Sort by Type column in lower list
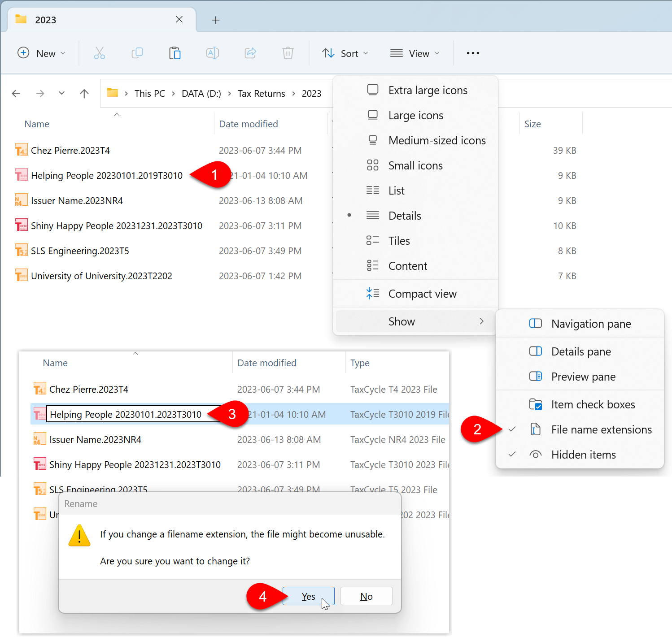 pyautogui.click(x=360, y=363)
